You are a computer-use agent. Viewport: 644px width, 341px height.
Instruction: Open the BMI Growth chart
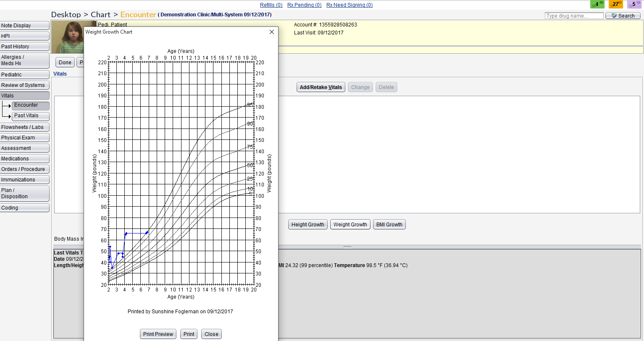[389, 225]
